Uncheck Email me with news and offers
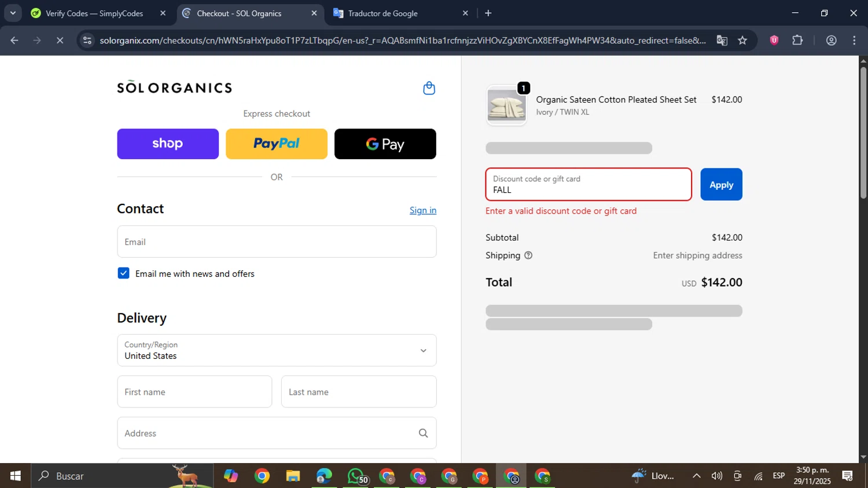 tap(123, 273)
